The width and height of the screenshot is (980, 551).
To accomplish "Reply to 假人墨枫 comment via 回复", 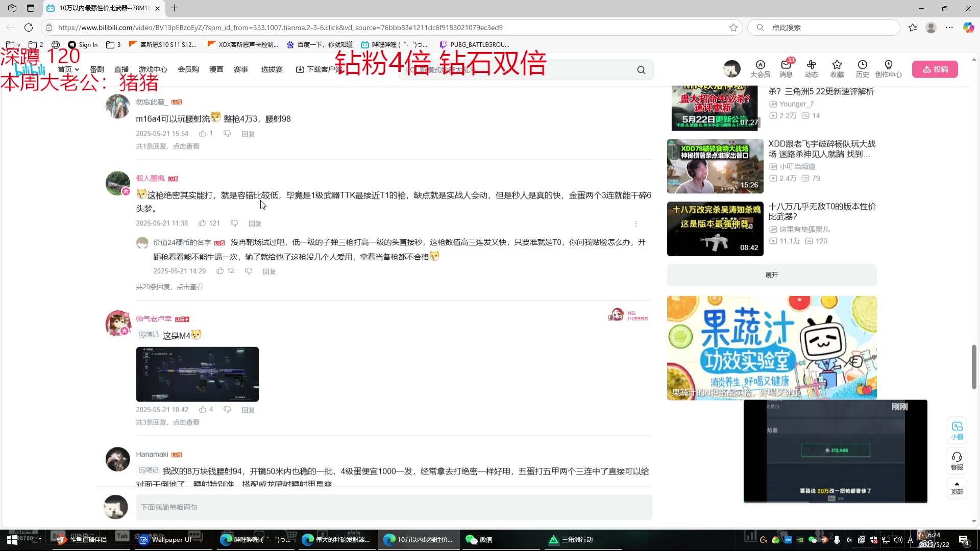I will 255,224.
